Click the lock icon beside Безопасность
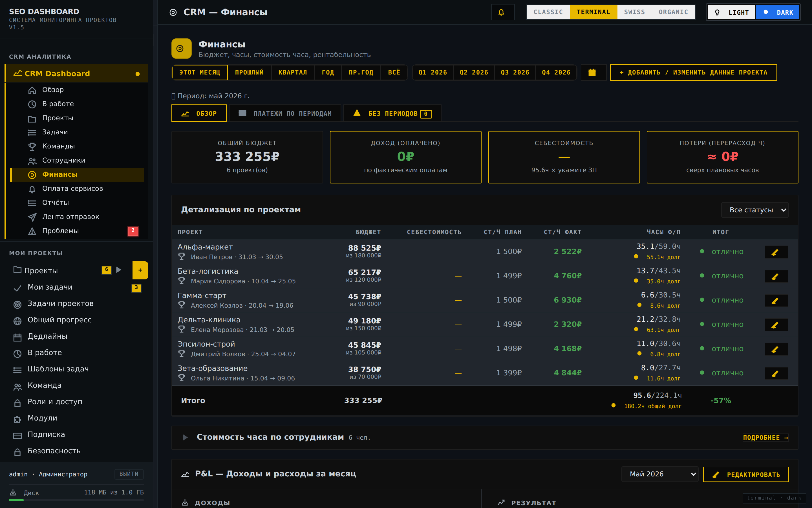812x508 pixels. coord(17,452)
